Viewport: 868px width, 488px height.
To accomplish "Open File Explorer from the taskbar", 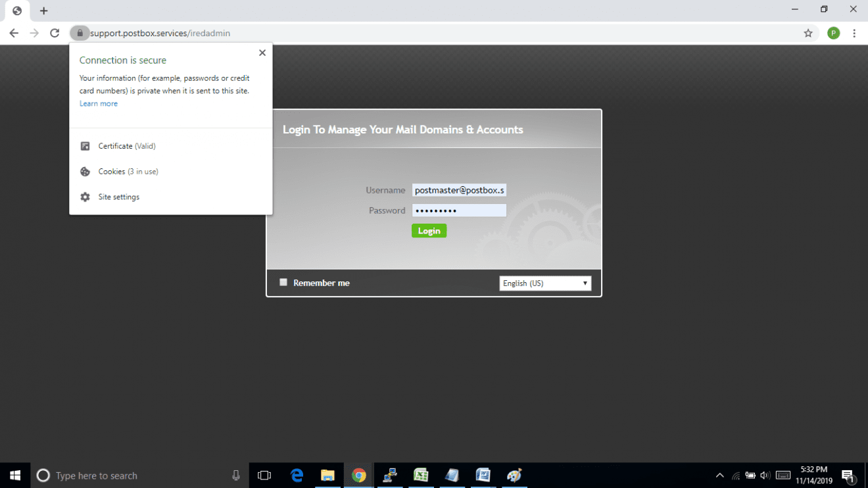I will pos(327,475).
